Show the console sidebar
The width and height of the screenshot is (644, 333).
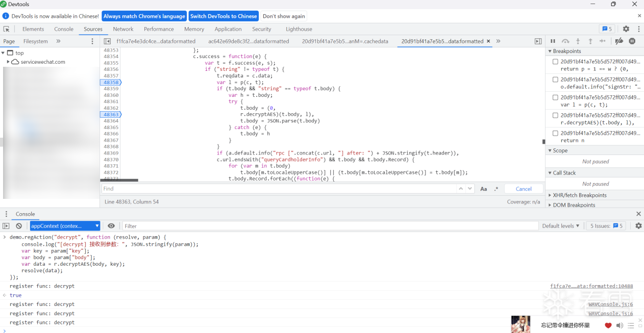(x=6, y=226)
